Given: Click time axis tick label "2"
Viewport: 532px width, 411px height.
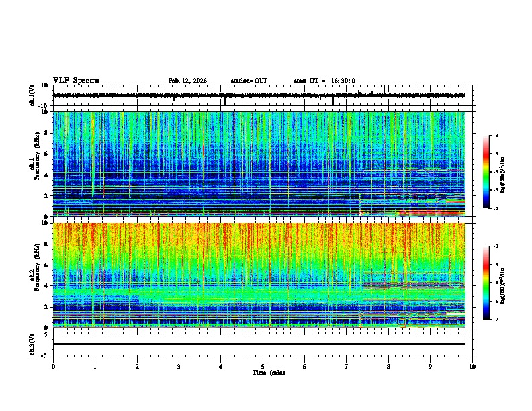Looking at the screenshot, I should (137, 367).
